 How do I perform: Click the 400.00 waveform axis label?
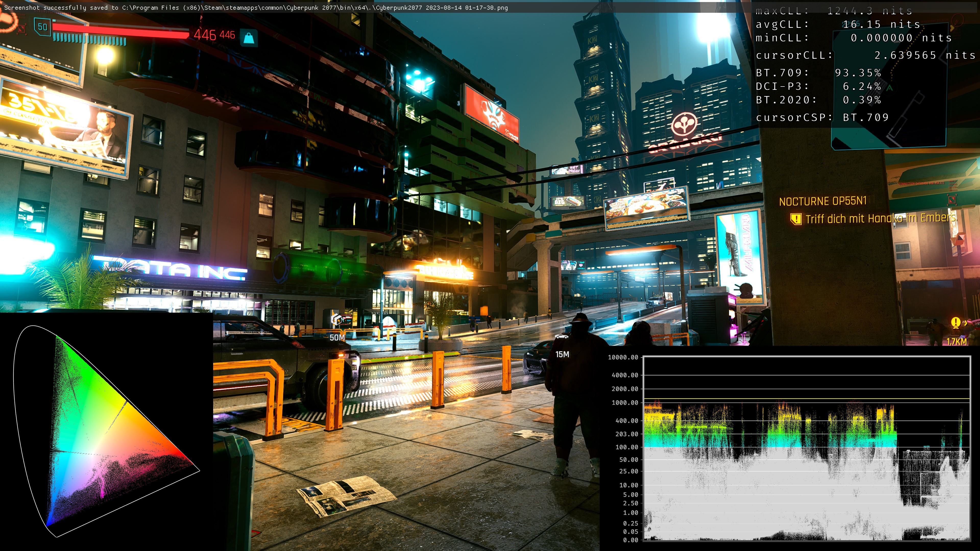627,421
